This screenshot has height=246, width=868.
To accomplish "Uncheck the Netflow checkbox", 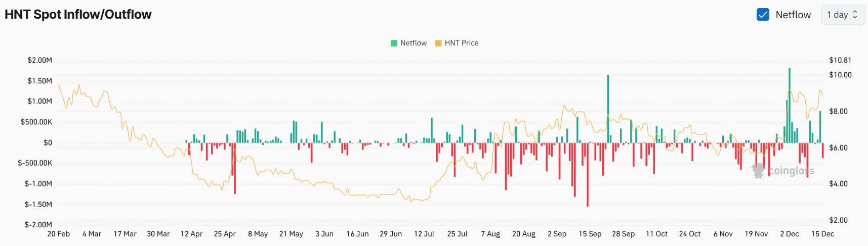I will (x=763, y=15).
